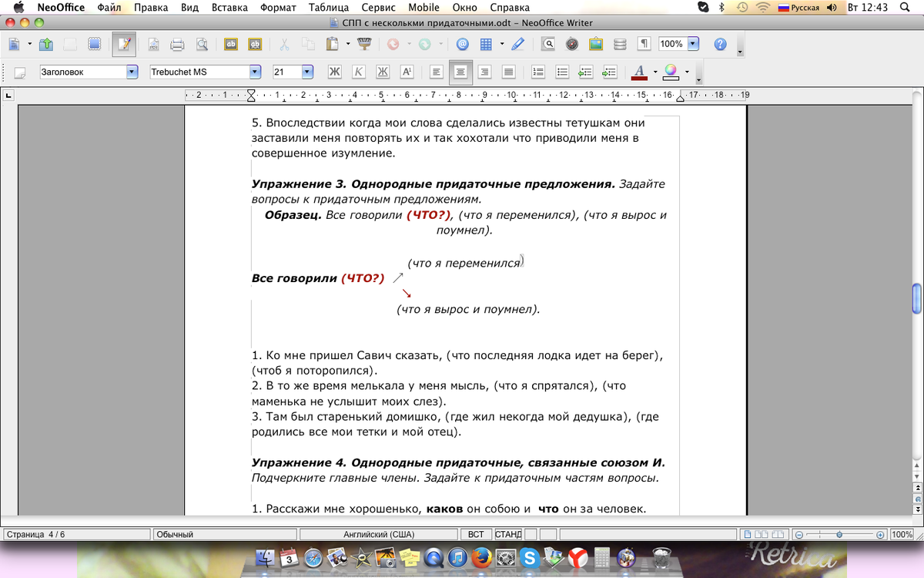Open the Вставка menu

tap(229, 7)
